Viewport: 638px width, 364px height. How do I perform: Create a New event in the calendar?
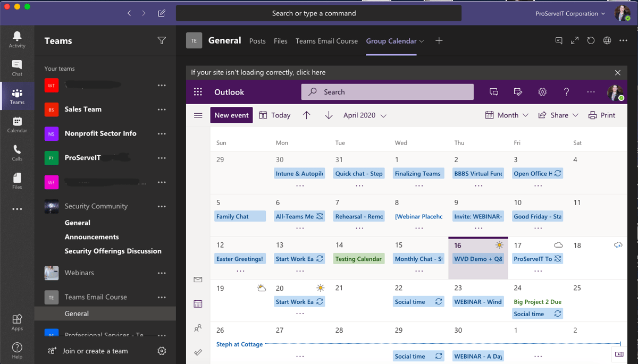pyautogui.click(x=231, y=115)
